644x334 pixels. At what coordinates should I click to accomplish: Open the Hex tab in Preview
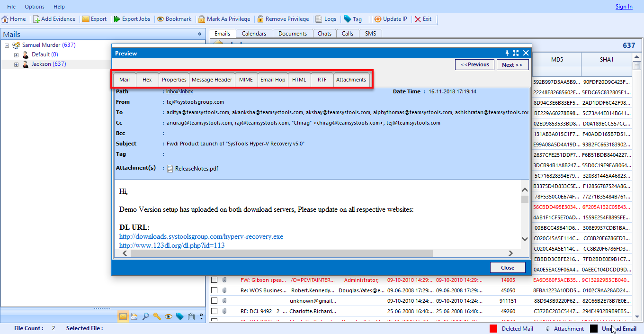click(x=147, y=80)
